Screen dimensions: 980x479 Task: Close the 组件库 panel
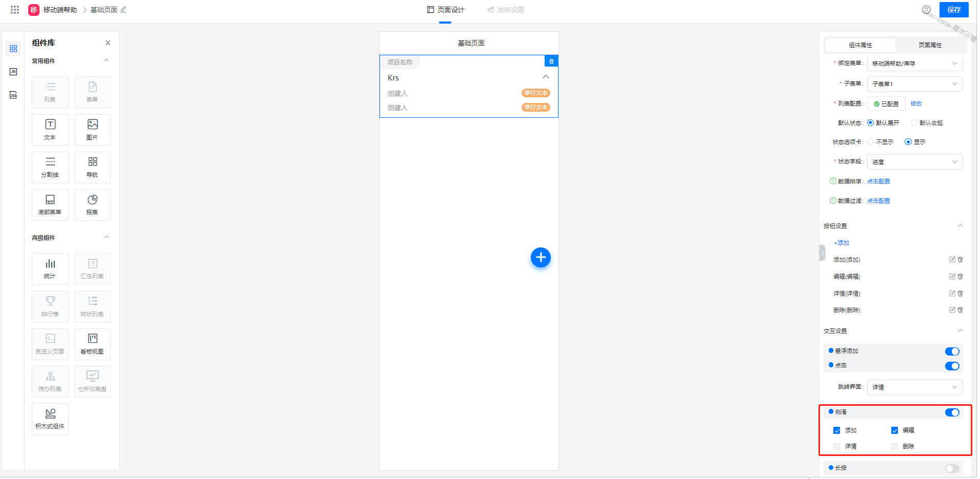(108, 43)
